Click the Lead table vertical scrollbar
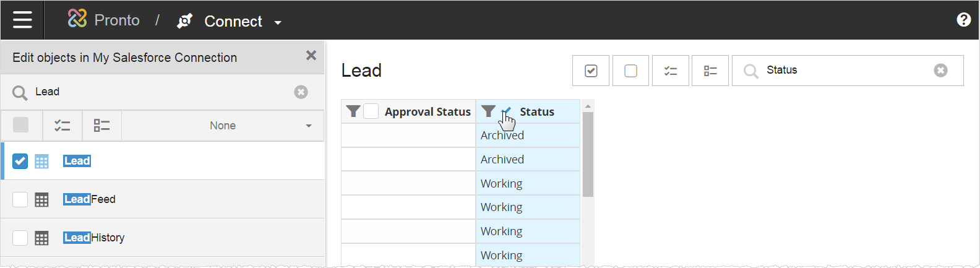 (x=588, y=155)
